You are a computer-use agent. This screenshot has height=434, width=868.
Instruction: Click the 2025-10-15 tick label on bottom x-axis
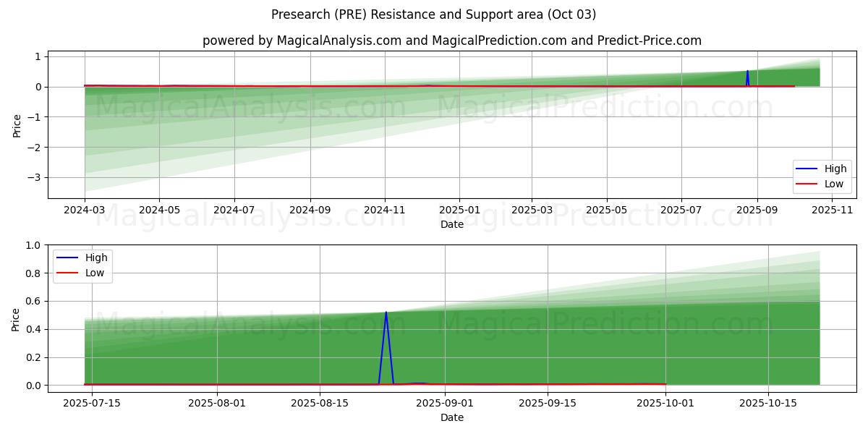click(768, 403)
